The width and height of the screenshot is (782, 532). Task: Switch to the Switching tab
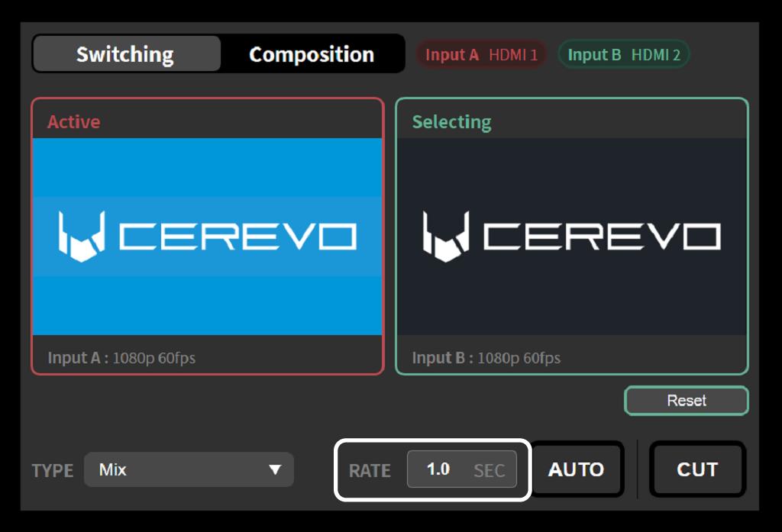[x=126, y=54]
